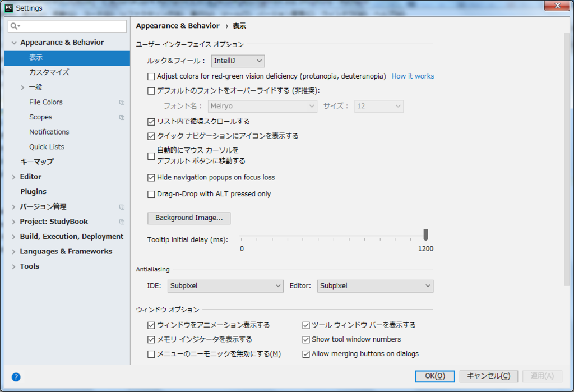Click the PyCharm icon in the title bar

[x=9, y=8]
